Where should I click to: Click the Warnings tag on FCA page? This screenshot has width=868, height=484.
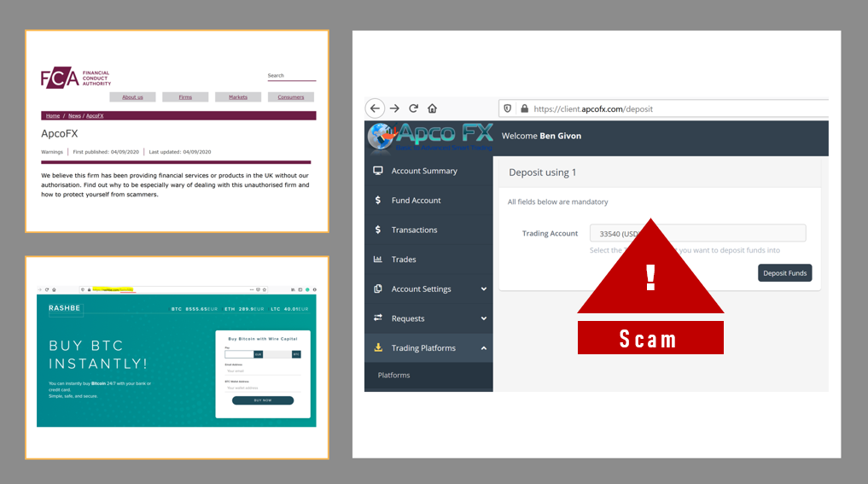tap(52, 152)
